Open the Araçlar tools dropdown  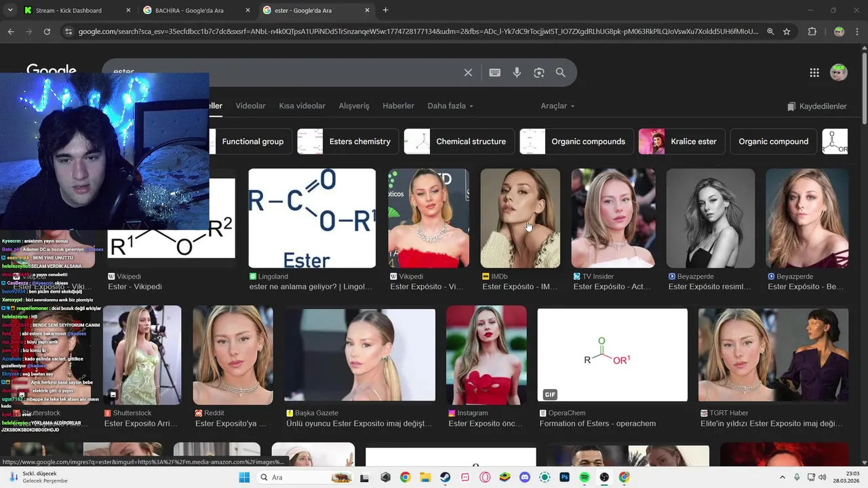tap(557, 106)
